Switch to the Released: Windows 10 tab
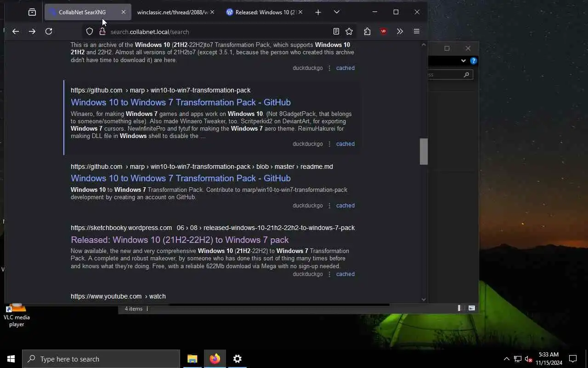This screenshot has height=368, width=588. (x=262, y=12)
